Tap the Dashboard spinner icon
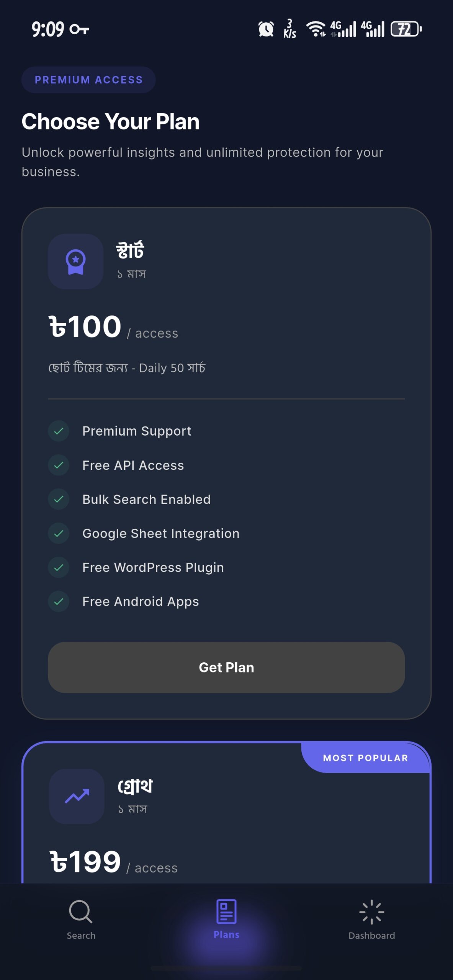The height and width of the screenshot is (980, 453). [371, 912]
